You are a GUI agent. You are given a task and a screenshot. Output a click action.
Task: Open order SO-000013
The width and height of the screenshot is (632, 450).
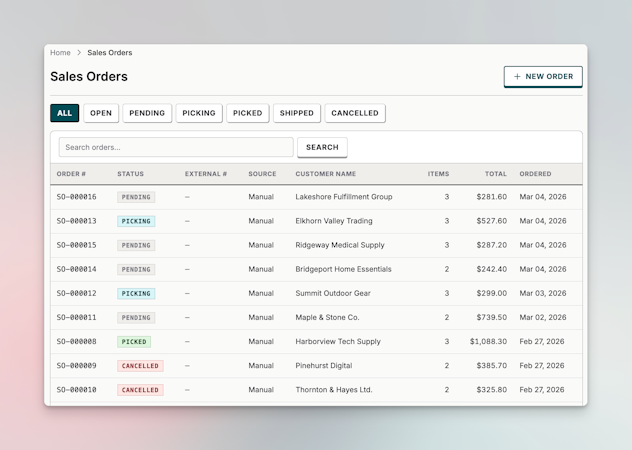pyautogui.click(x=76, y=221)
